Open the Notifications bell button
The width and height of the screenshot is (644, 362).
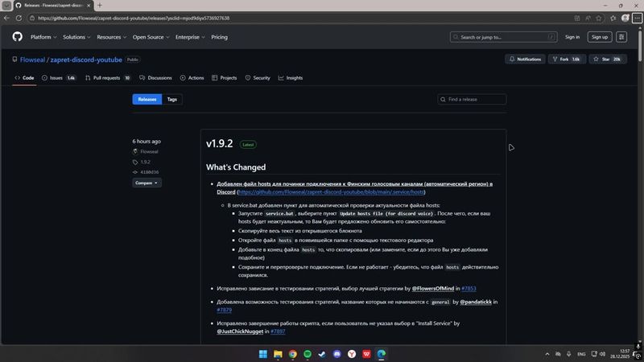[x=525, y=60]
